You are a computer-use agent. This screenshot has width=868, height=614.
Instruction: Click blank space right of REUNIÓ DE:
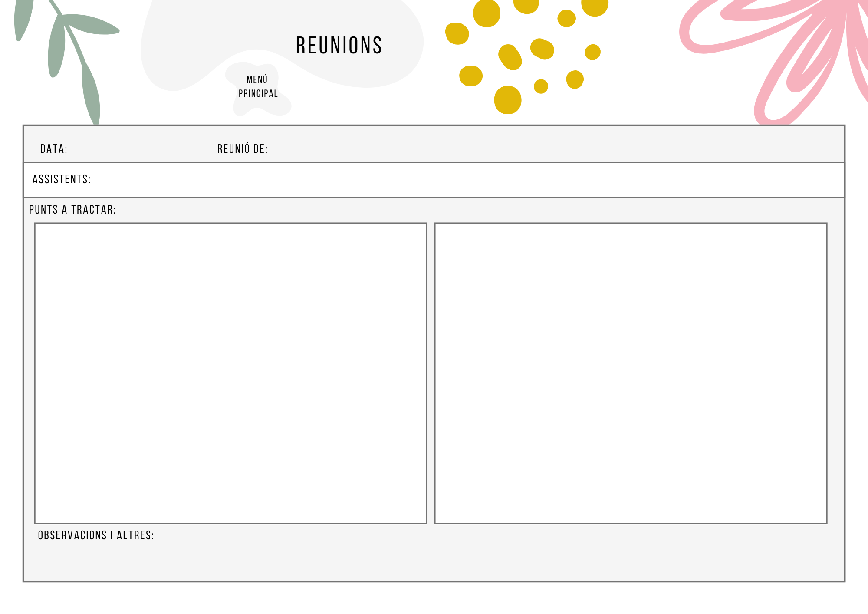tap(521, 149)
